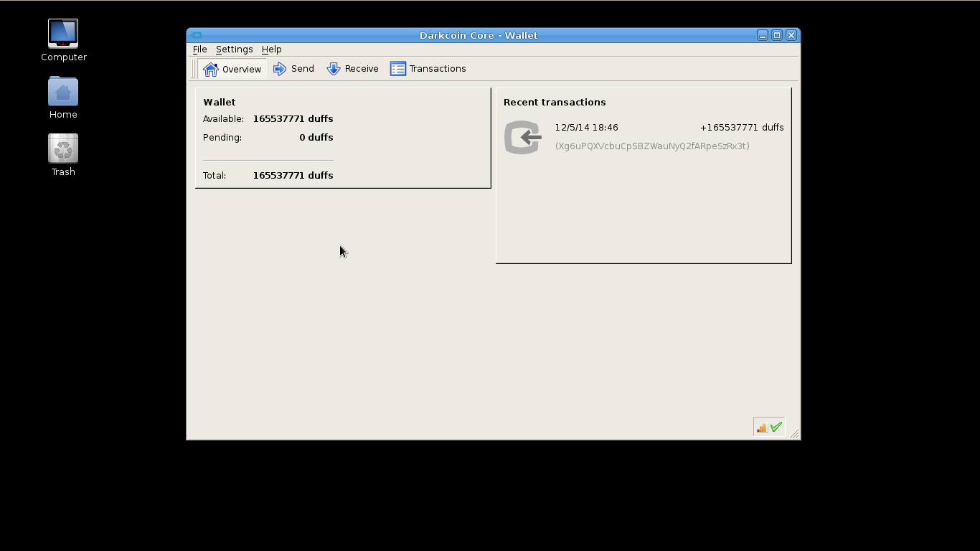Click the Darkcoin window title icon

pos(196,35)
